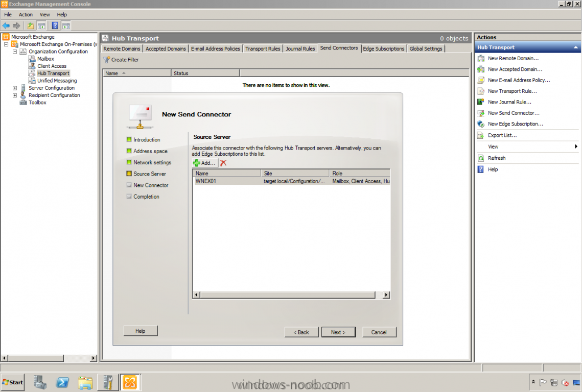Cancel the New Send Connector wizard
The image size is (582, 392).
379,332
